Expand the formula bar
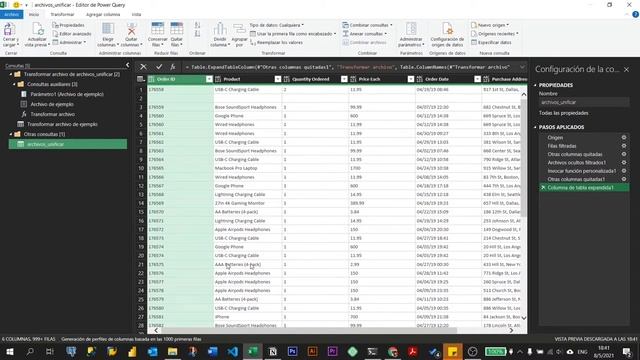640x360 pixels. [x=522, y=67]
